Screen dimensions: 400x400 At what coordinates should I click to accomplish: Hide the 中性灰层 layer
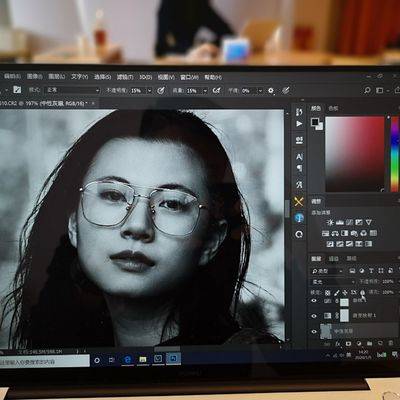pos(314,332)
